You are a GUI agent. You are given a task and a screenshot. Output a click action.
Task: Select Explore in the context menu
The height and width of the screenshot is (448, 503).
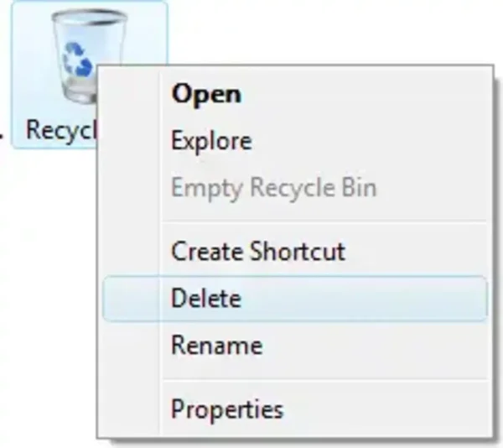pos(211,140)
